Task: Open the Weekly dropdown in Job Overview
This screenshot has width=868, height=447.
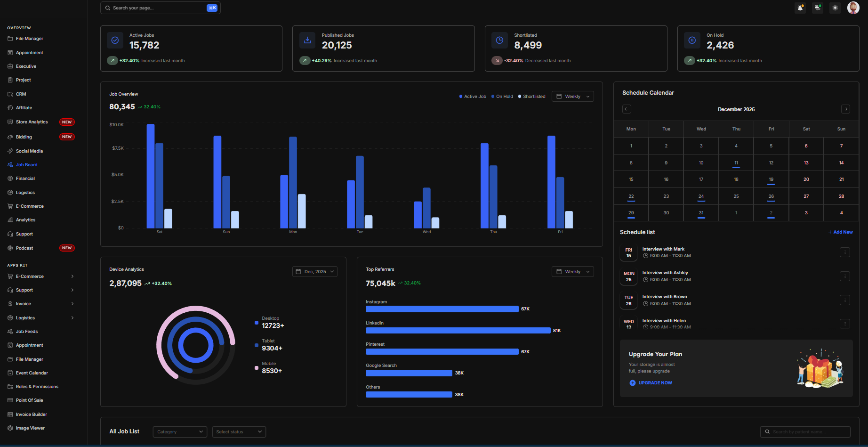Action: [572, 97]
